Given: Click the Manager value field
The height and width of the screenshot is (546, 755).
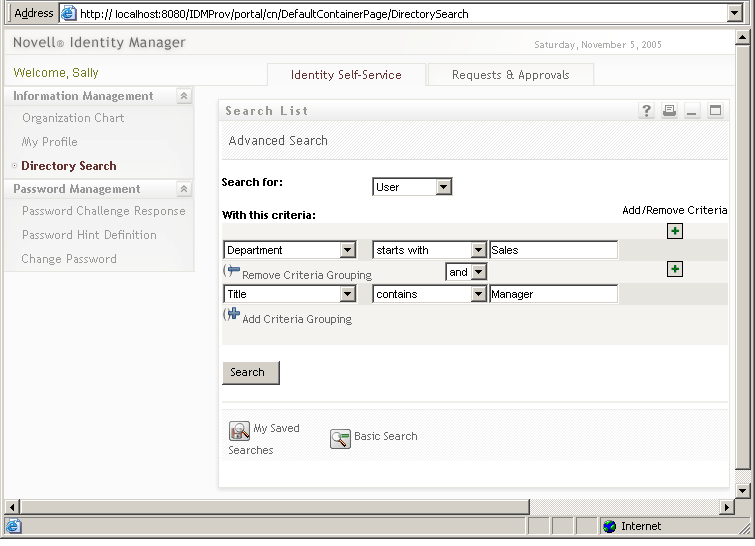Looking at the screenshot, I should [x=553, y=294].
